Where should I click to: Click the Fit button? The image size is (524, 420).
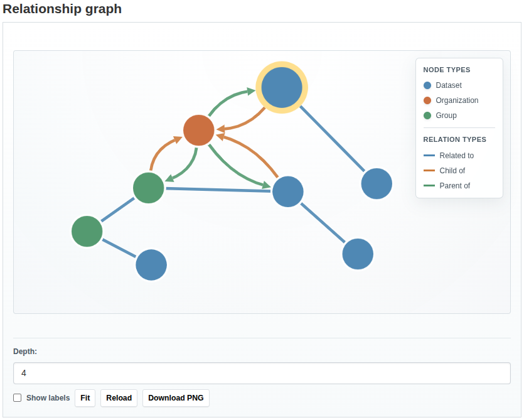coord(85,398)
